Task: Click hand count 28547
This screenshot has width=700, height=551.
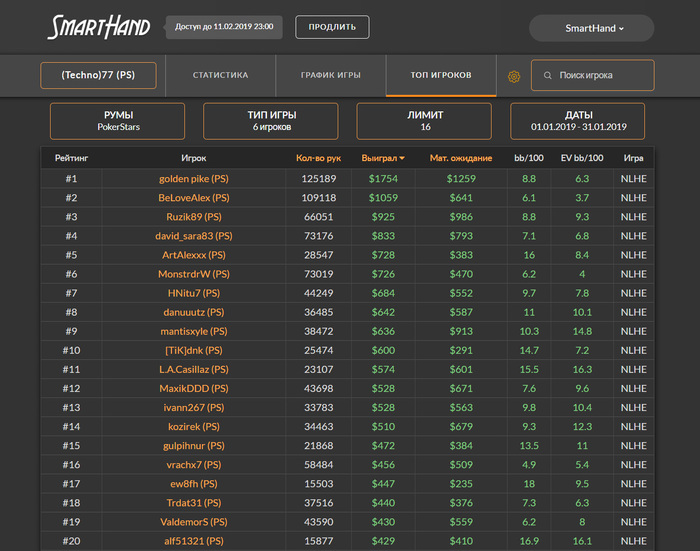Action: pos(319,255)
